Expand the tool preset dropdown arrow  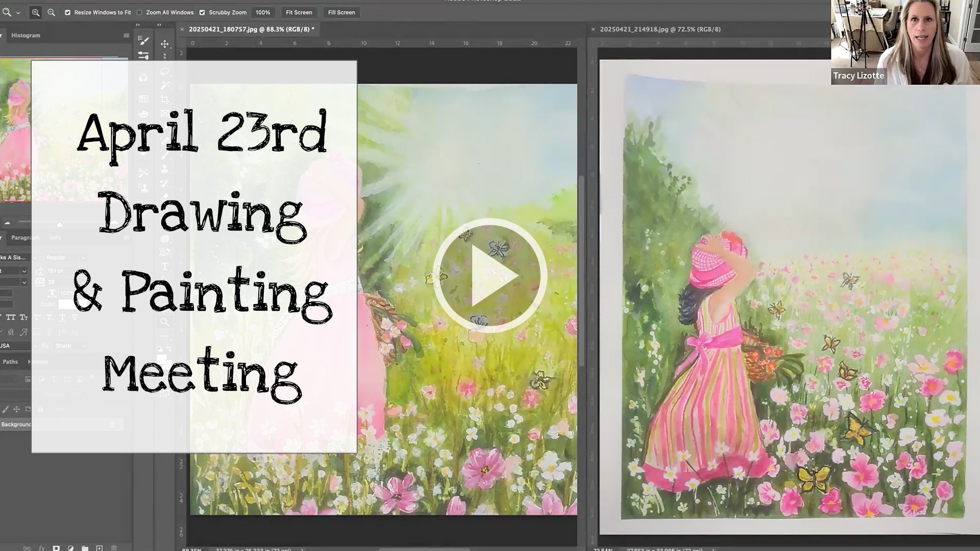[18, 13]
